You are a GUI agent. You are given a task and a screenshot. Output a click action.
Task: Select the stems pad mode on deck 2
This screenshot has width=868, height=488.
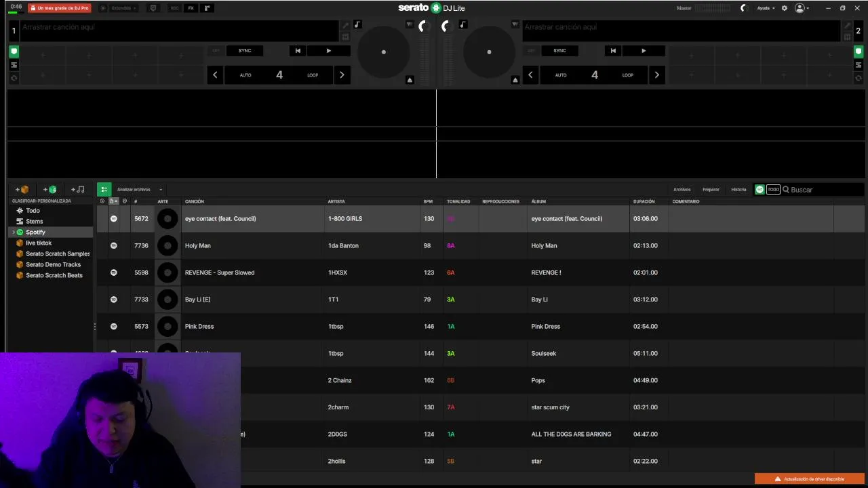click(x=859, y=65)
